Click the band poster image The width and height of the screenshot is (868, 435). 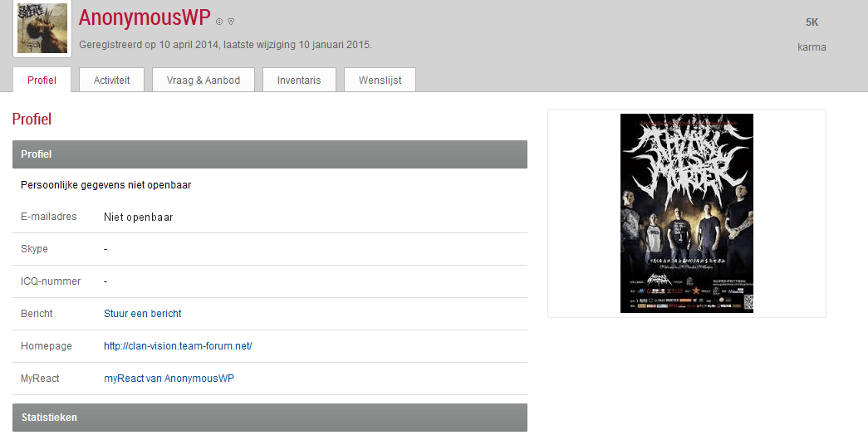(686, 213)
